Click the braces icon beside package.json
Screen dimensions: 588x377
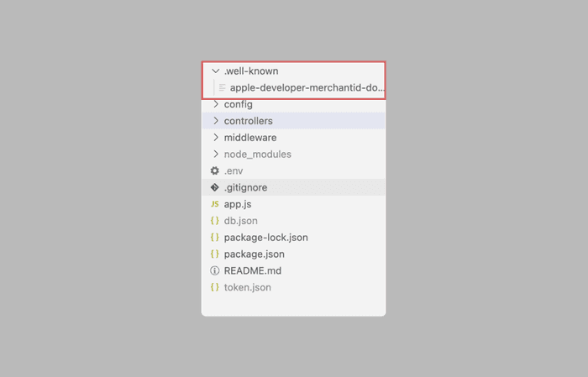coord(215,254)
